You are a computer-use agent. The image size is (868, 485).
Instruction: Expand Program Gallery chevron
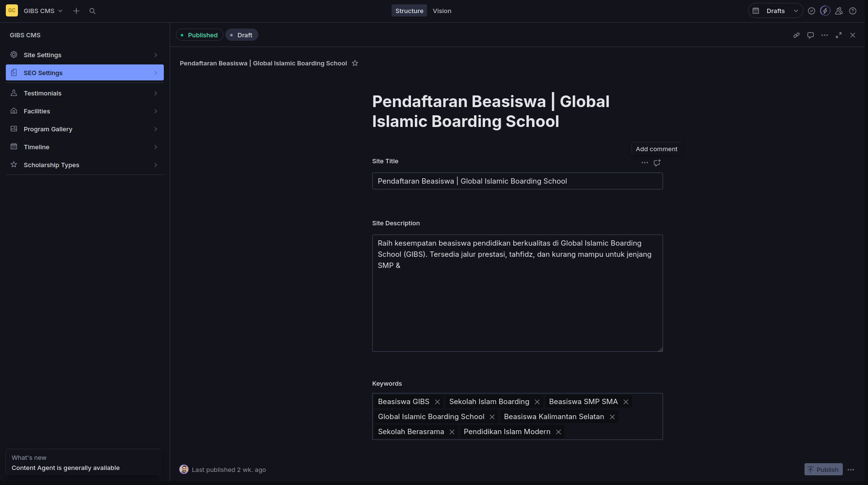coord(156,129)
